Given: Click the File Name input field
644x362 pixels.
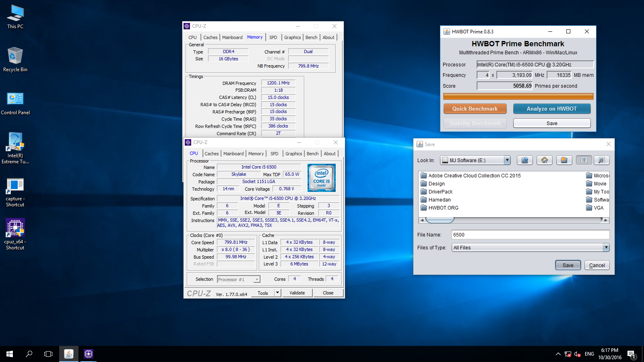Looking at the screenshot, I should tap(530, 234).
